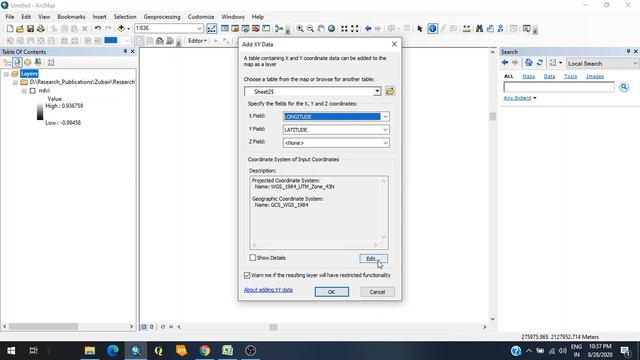Close the Add XY Data dialog
This screenshot has width=640, height=360.
[394, 44]
